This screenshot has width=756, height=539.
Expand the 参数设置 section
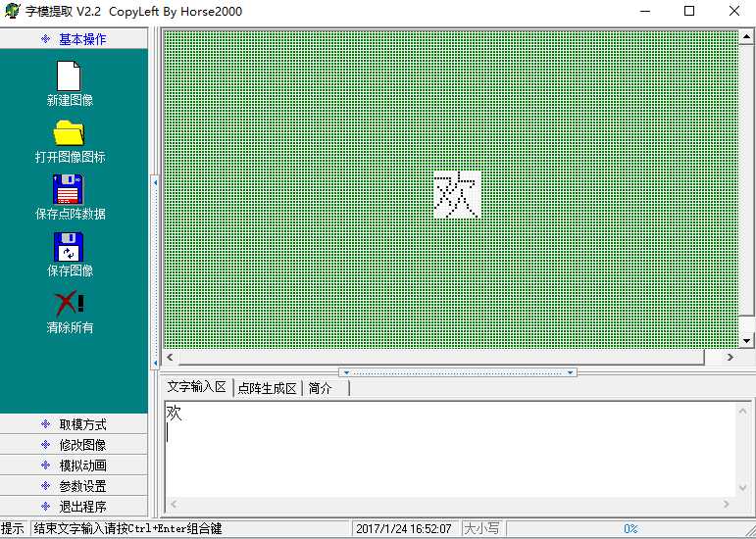[x=74, y=486]
